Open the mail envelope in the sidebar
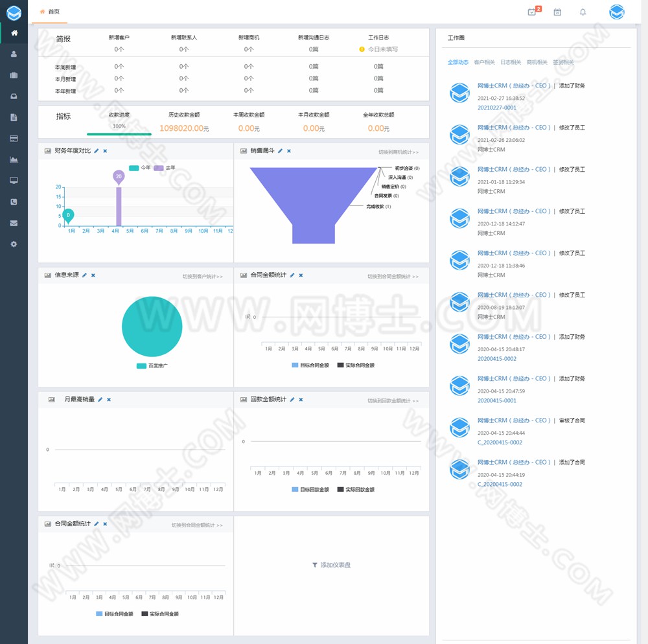The width and height of the screenshot is (648, 644). click(x=14, y=223)
